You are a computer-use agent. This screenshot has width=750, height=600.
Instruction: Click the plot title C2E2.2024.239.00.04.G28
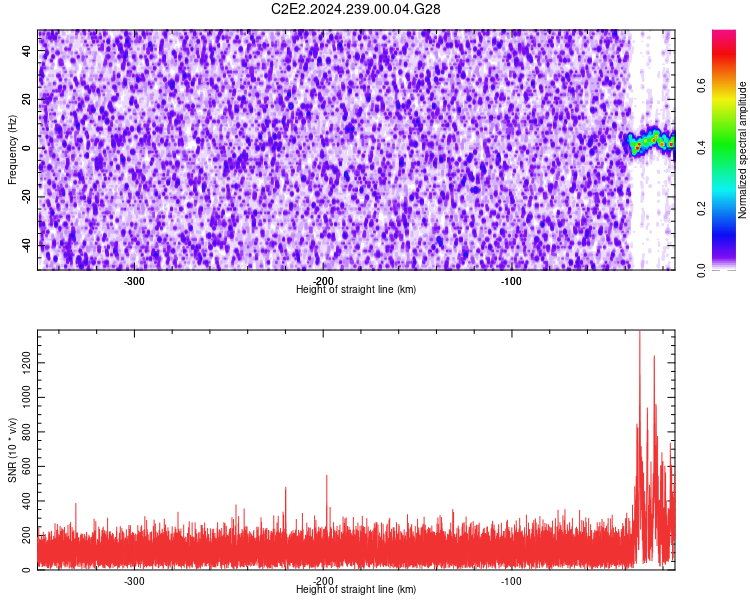coord(355,9)
